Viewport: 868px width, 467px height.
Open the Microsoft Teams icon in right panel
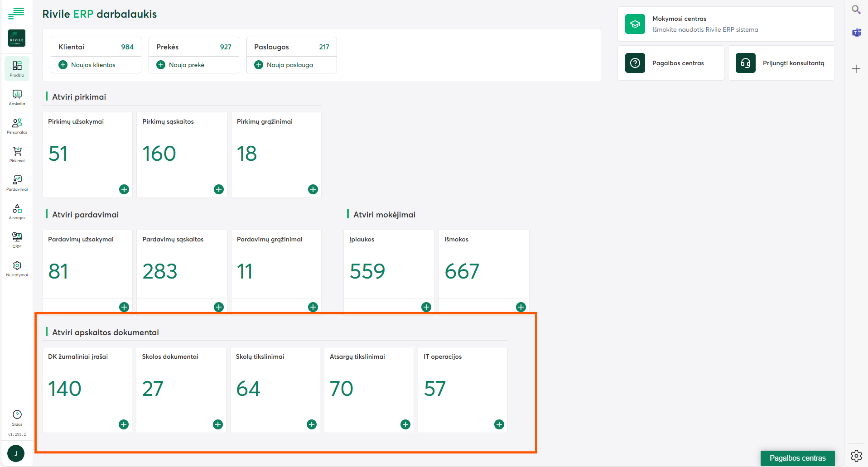point(856,33)
